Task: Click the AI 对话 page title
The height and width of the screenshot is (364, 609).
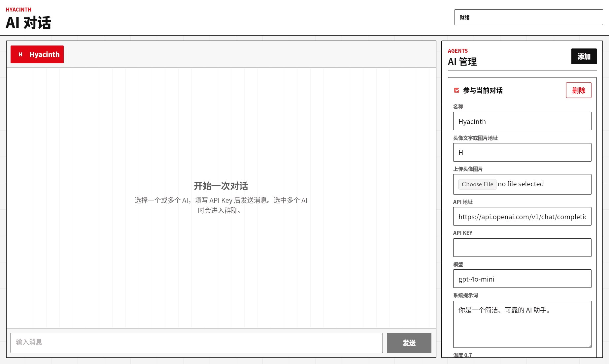Action: (x=28, y=23)
